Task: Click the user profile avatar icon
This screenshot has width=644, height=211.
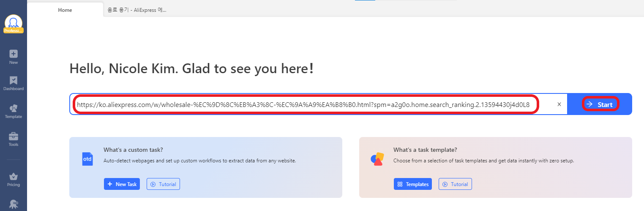Action: click(x=14, y=23)
